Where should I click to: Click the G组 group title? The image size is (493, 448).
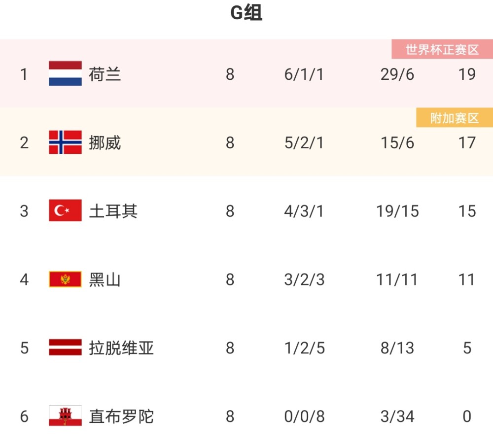(x=246, y=13)
